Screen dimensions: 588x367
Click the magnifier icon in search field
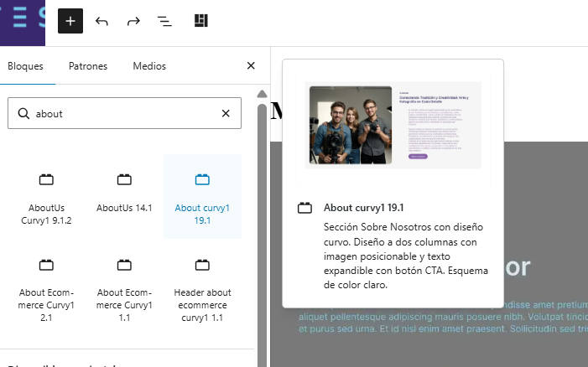point(23,113)
